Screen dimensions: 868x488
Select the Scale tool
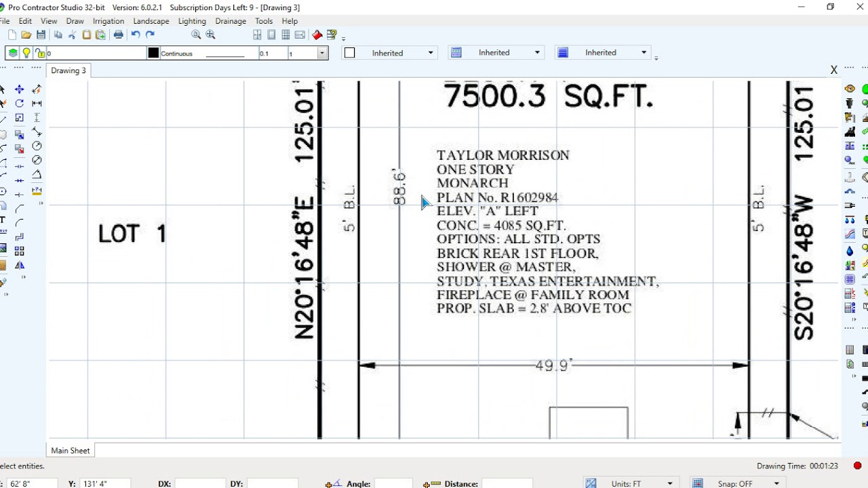(19, 118)
